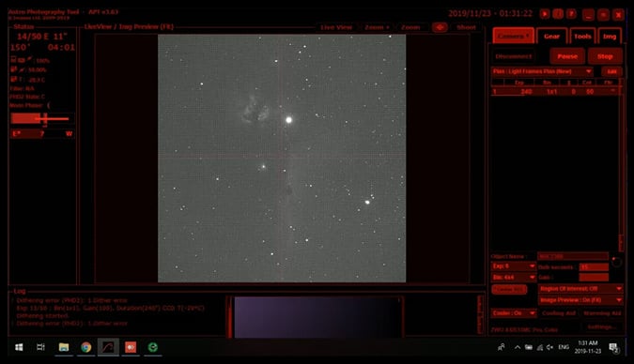Select PHD2 guiding app taskbar icon

108,347
